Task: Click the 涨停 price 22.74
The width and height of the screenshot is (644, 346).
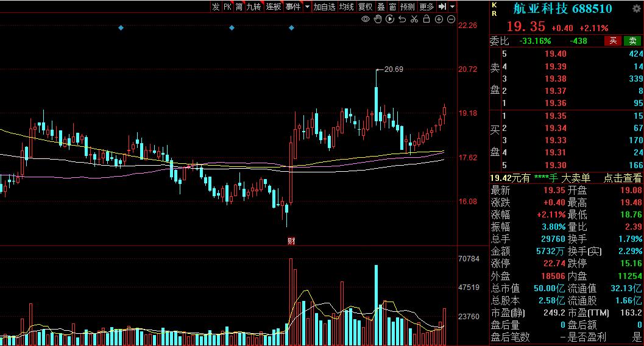Action: 554,263
